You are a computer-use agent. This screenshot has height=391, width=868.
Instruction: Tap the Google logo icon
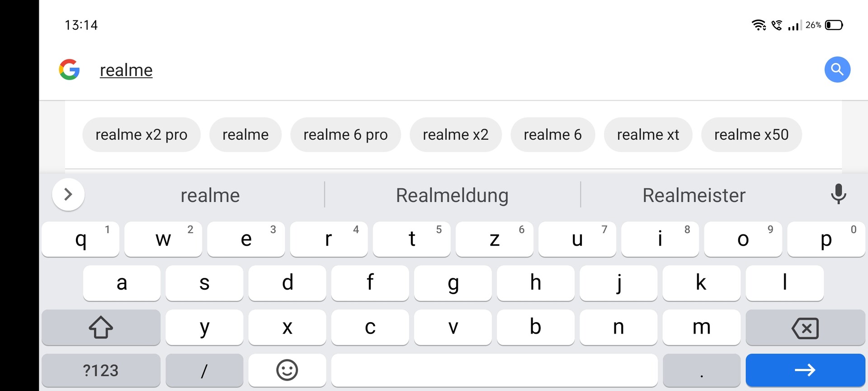pyautogui.click(x=69, y=70)
